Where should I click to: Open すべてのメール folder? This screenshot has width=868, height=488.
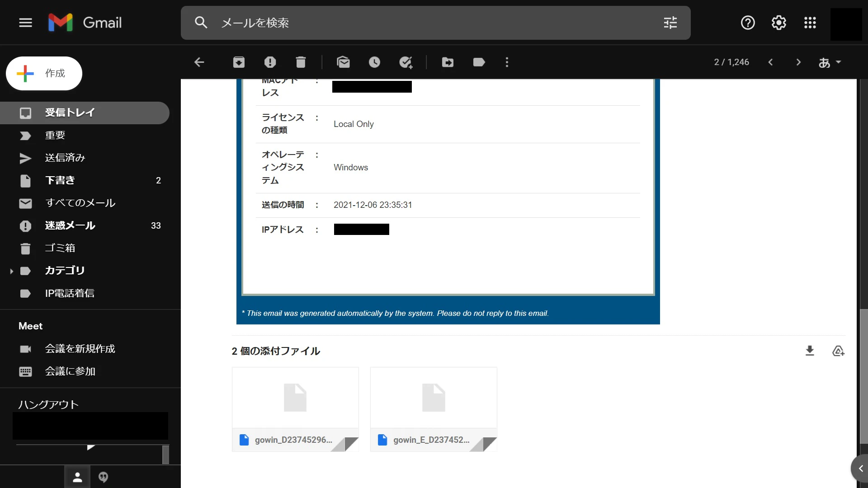point(85,203)
